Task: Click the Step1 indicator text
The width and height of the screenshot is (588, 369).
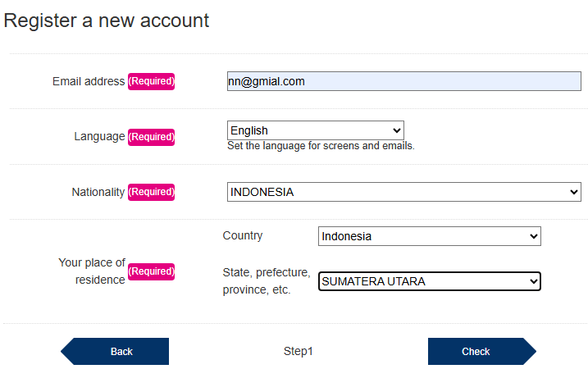Action: click(x=299, y=351)
